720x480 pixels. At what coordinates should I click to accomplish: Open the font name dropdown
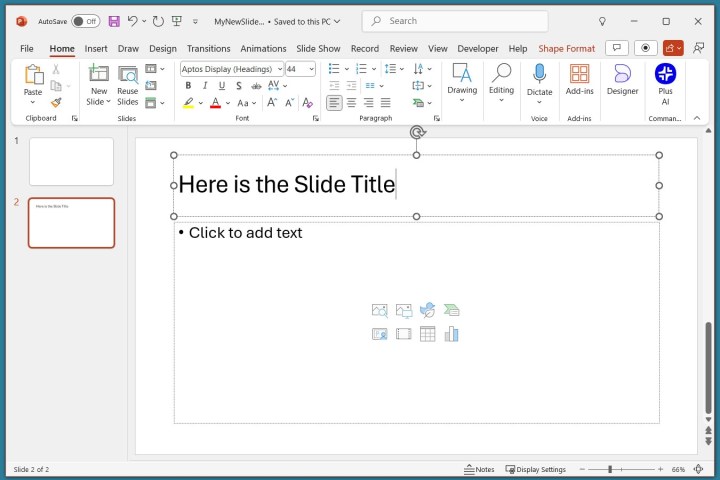(x=277, y=69)
